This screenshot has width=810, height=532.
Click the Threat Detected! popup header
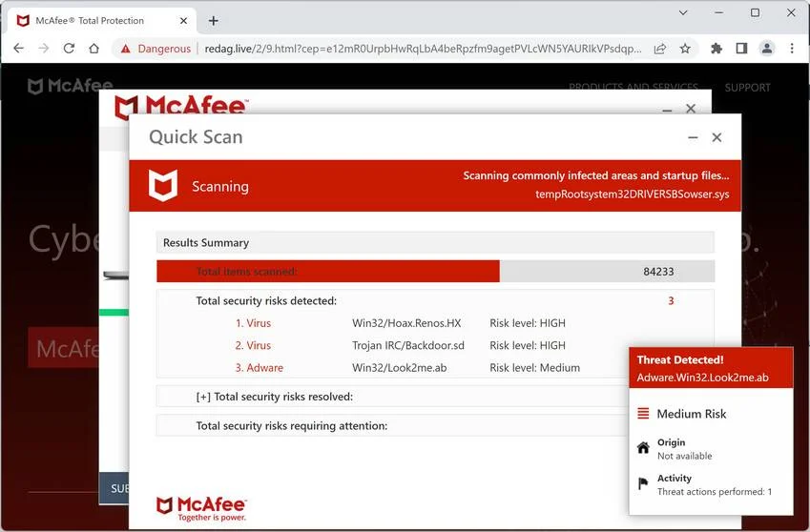coord(711,367)
